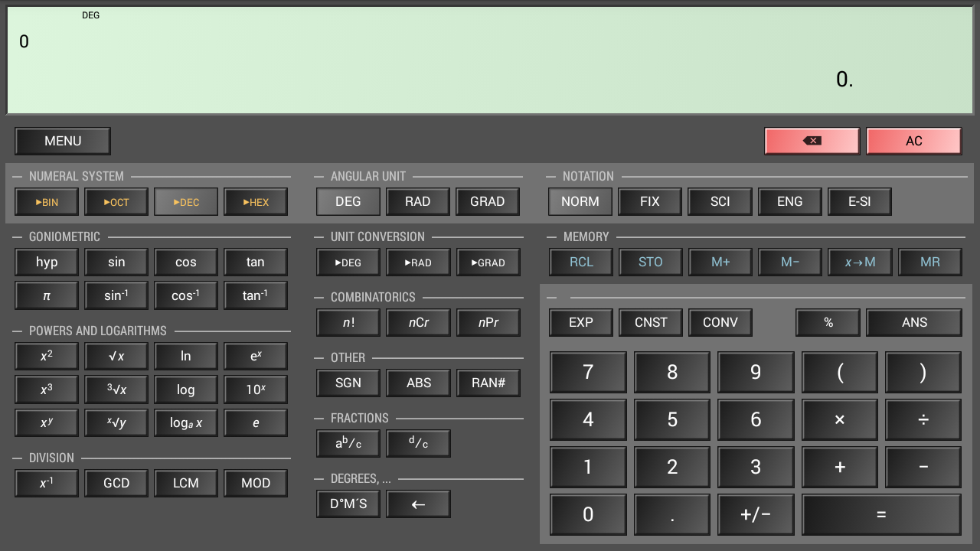Apply the SGN sign function

(348, 383)
